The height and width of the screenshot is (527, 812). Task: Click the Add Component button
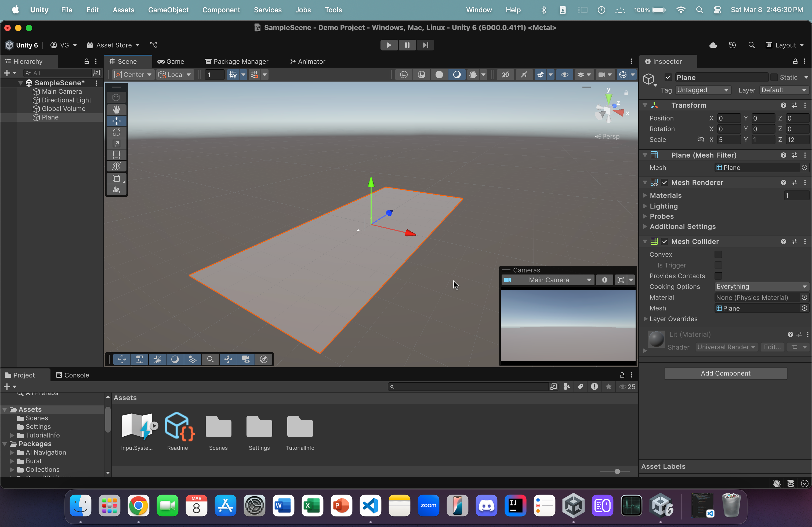725,374
